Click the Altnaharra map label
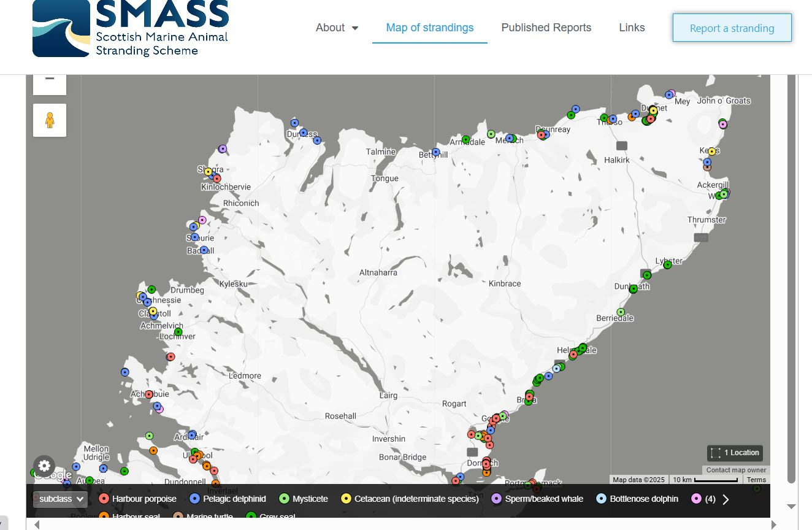812x530 pixels. [x=378, y=272]
